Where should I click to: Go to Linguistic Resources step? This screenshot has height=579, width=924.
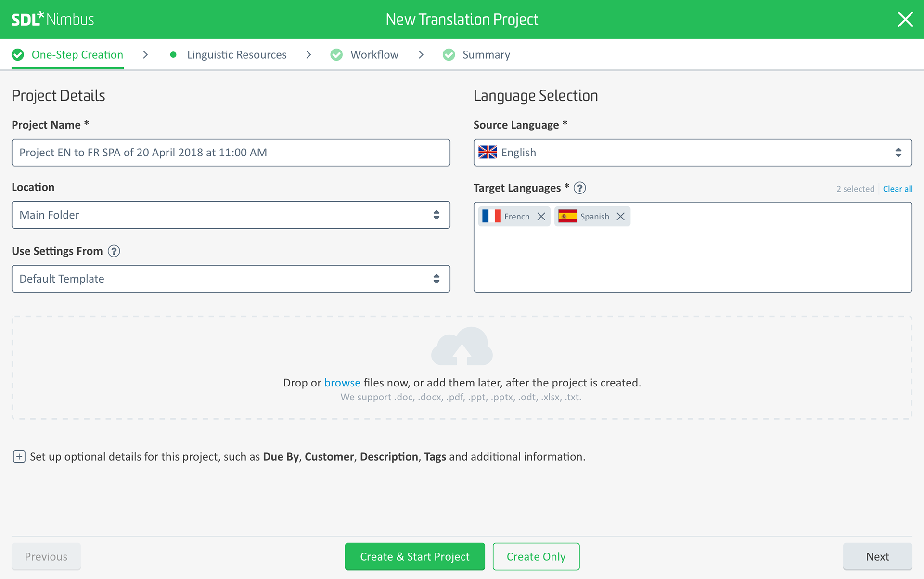pos(236,55)
